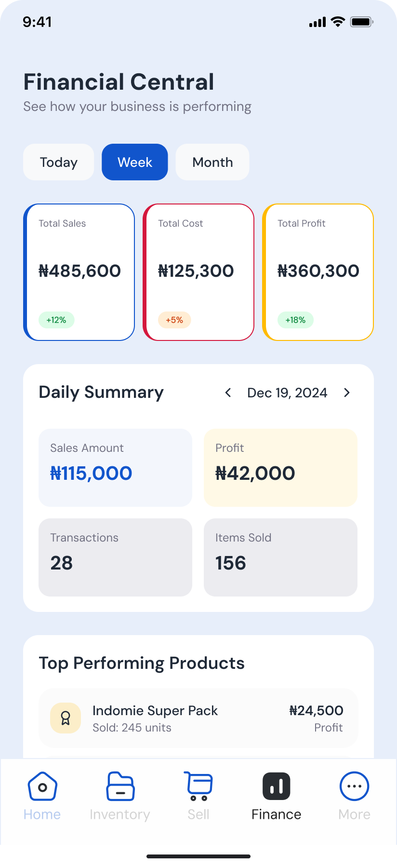Open the Indomie Super Pack product row
The width and height of the screenshot is (397, 868).
tap(198, 719)
